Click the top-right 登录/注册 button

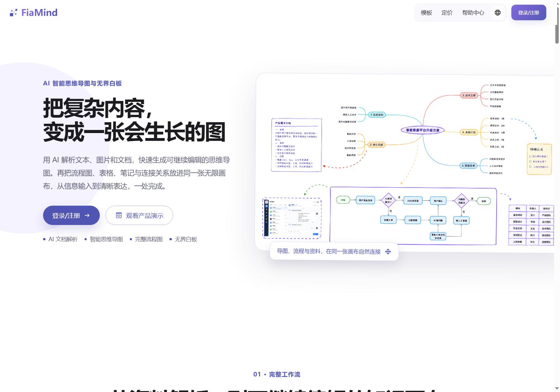[528, 12]
